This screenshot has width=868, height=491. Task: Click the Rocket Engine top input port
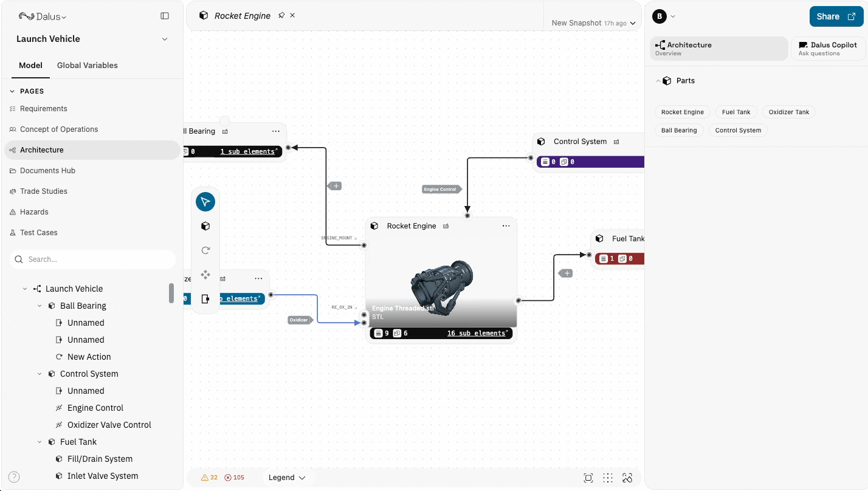coord(467,216)
